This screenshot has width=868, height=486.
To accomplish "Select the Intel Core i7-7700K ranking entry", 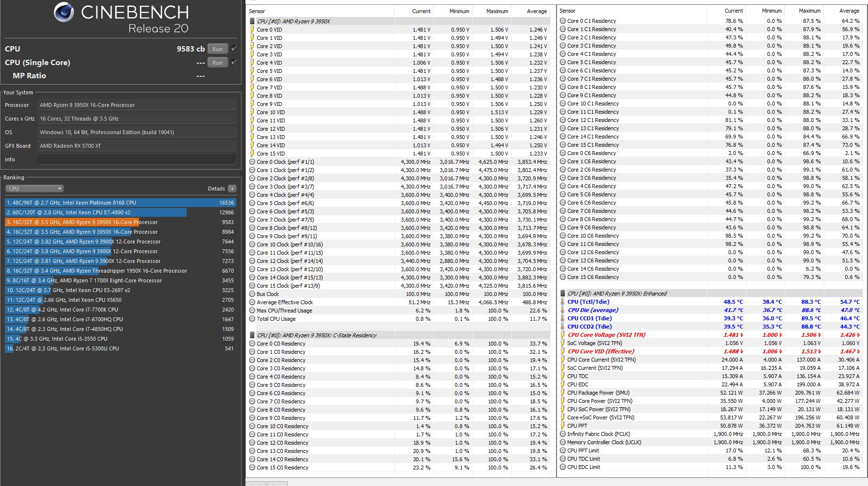I will [121, 310].
